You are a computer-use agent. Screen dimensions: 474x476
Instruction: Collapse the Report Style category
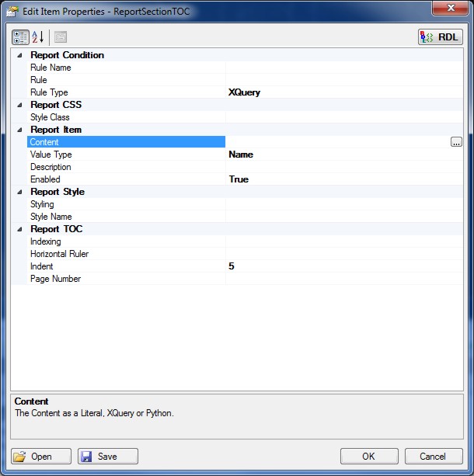[x=19, y=192]
